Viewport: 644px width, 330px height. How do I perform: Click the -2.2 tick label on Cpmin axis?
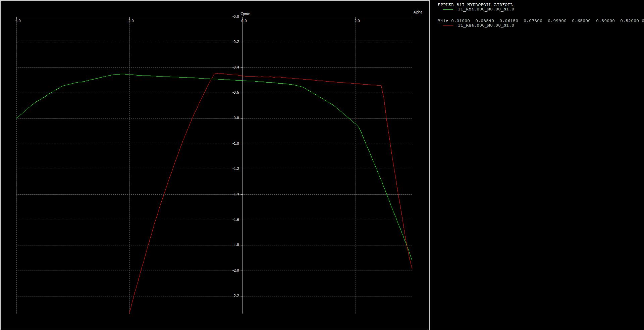(236, 296)
